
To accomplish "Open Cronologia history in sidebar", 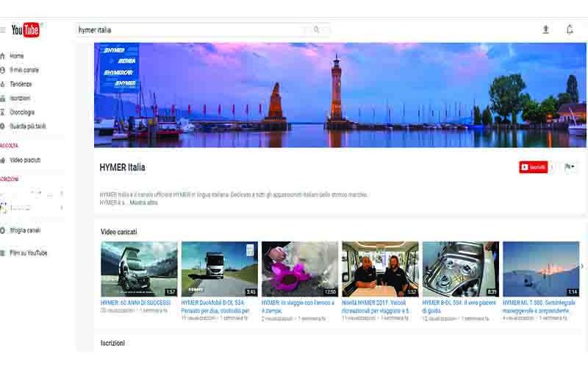I will pos(21,112).
